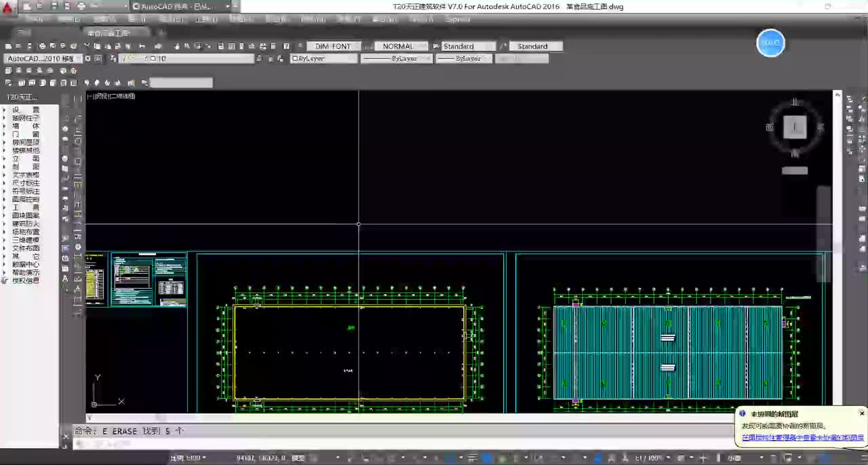
Task: Expand 门窗 in Tianzheng menu
Action: click(26, 134)
